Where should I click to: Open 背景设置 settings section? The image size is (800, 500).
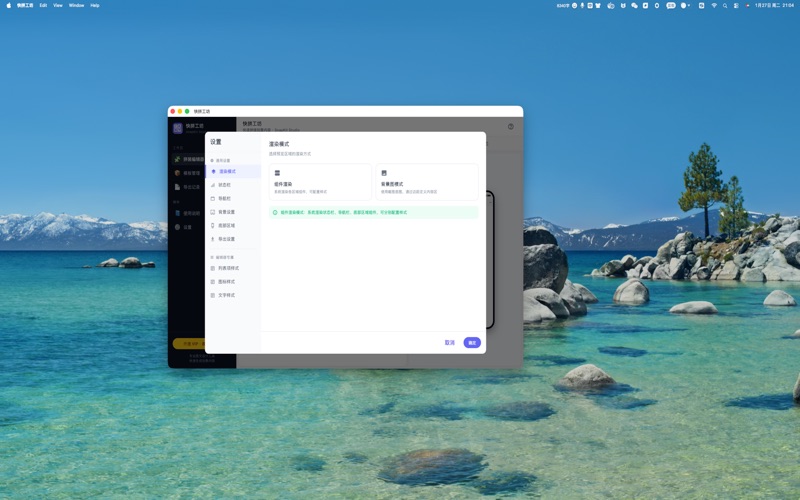(x=227, y=212)
